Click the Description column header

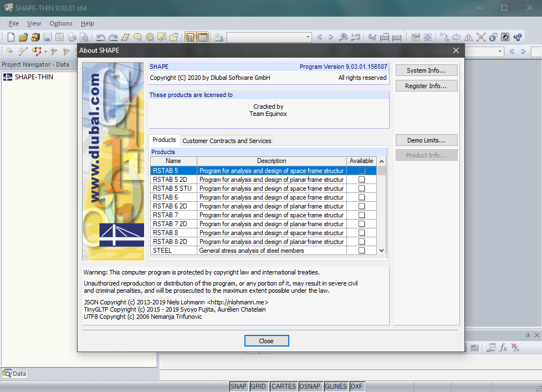point(272,161)
